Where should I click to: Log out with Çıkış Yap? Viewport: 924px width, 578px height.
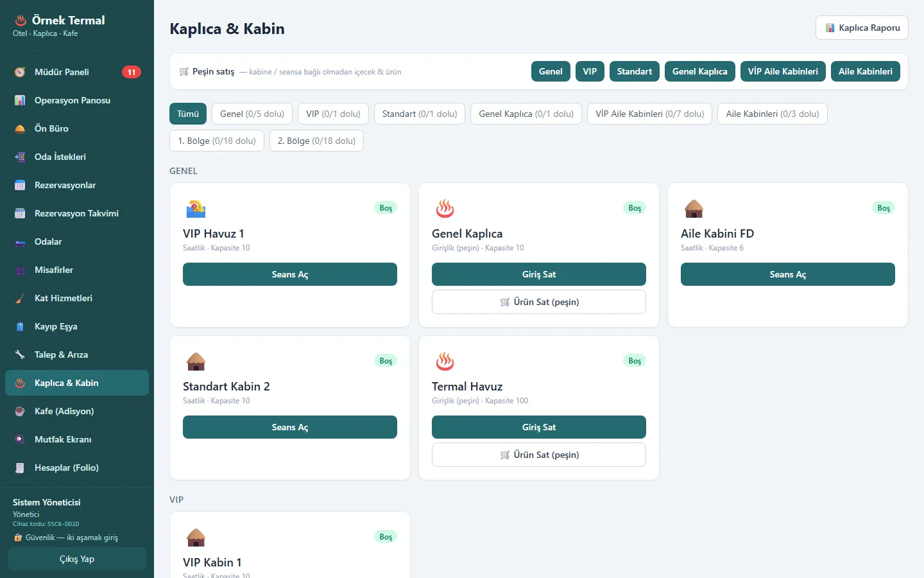(77, 559)
